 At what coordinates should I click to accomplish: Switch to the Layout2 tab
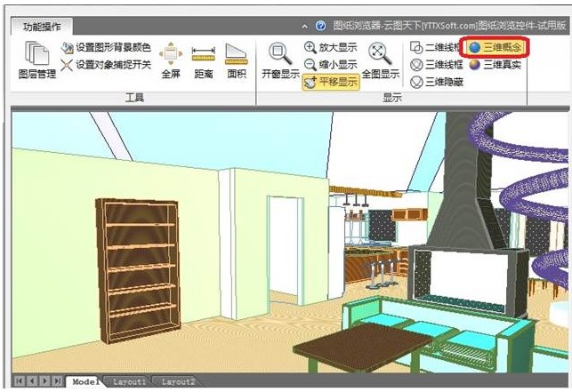point(178,382)
